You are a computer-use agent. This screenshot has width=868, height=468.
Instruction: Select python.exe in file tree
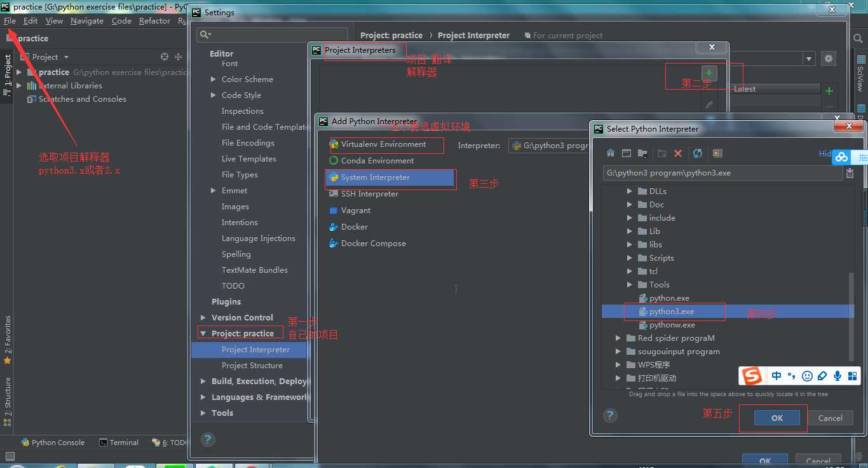point(664,298)
